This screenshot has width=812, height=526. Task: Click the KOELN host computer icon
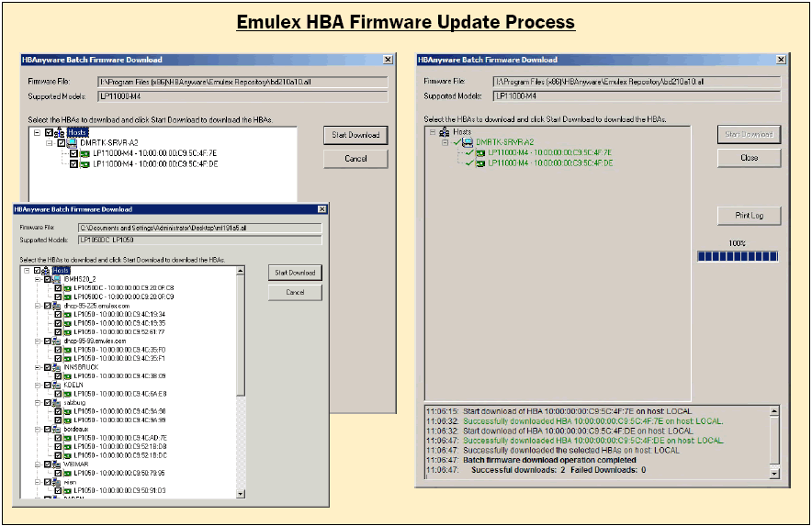(x=56, y=386)
